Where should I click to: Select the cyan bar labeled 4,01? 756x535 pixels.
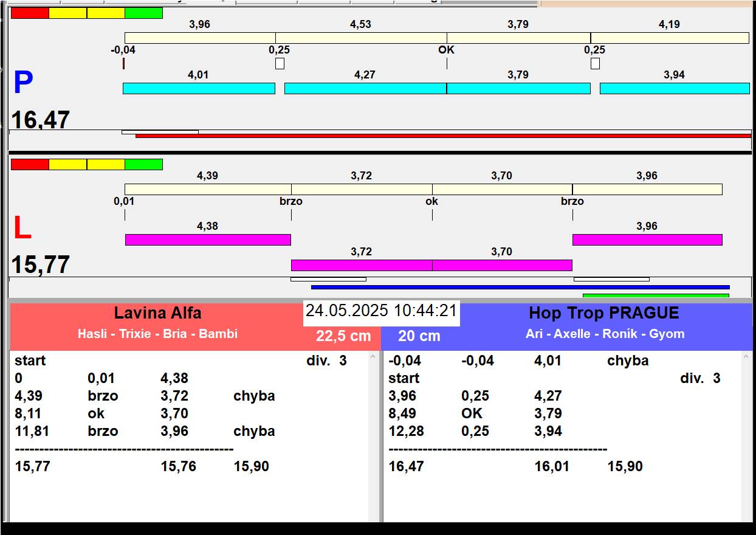pyautogui.click(x=199, y=89)
